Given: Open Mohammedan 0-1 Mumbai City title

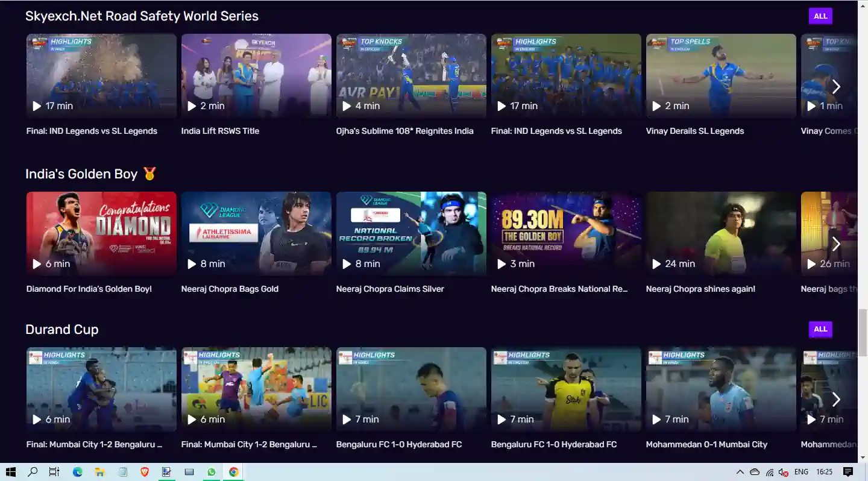Looking at the screenshot, I should 706,444.
